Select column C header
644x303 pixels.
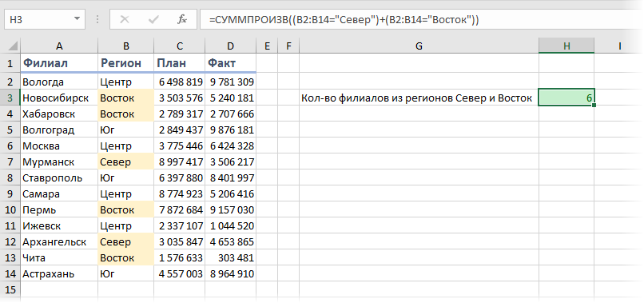point(180,46)
